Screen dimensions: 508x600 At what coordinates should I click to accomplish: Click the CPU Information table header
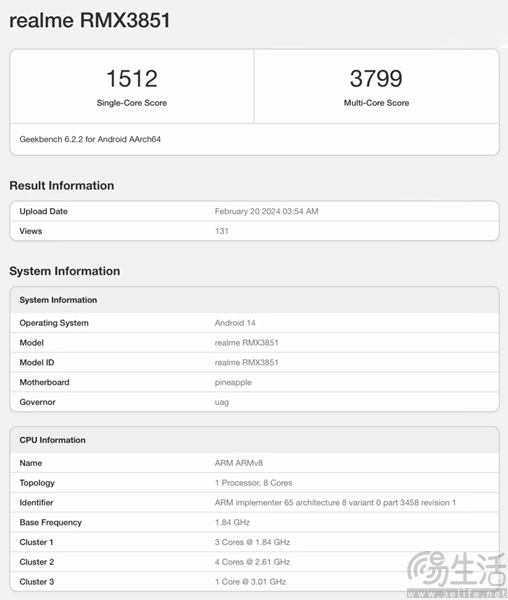tap(52, 440)
